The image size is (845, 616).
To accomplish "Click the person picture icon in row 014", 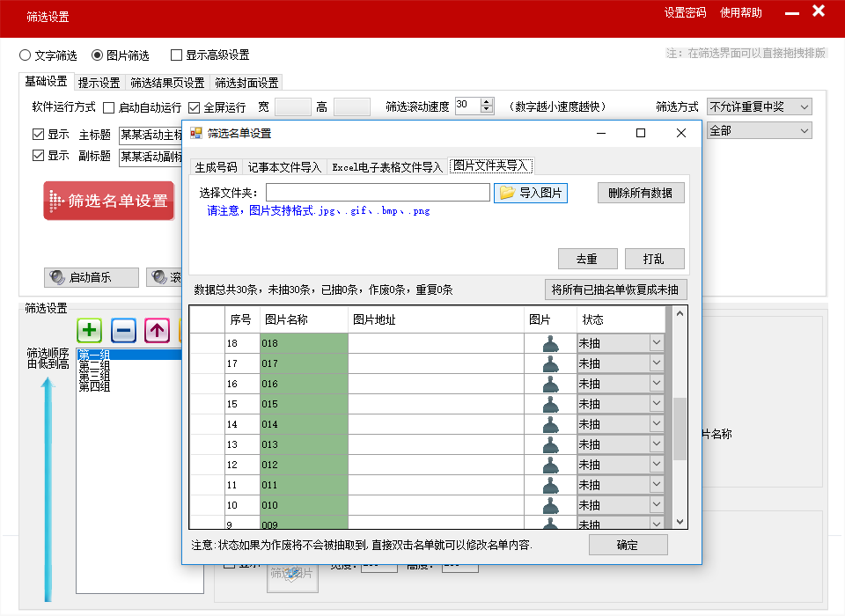I will pyautogui.click(x=550, y=424).
